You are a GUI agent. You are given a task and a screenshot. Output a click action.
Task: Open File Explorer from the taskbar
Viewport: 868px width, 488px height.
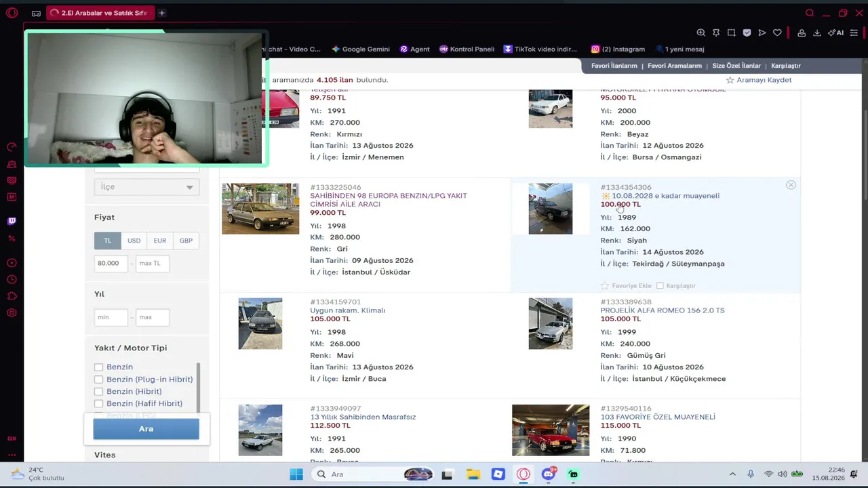473,474
